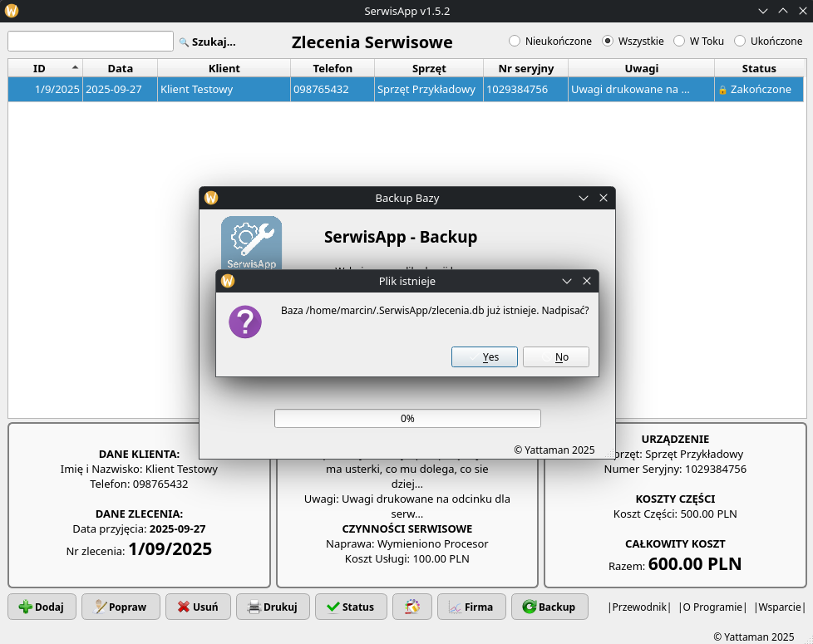
Task: Click the search text input field
Action: click(91, 42)
